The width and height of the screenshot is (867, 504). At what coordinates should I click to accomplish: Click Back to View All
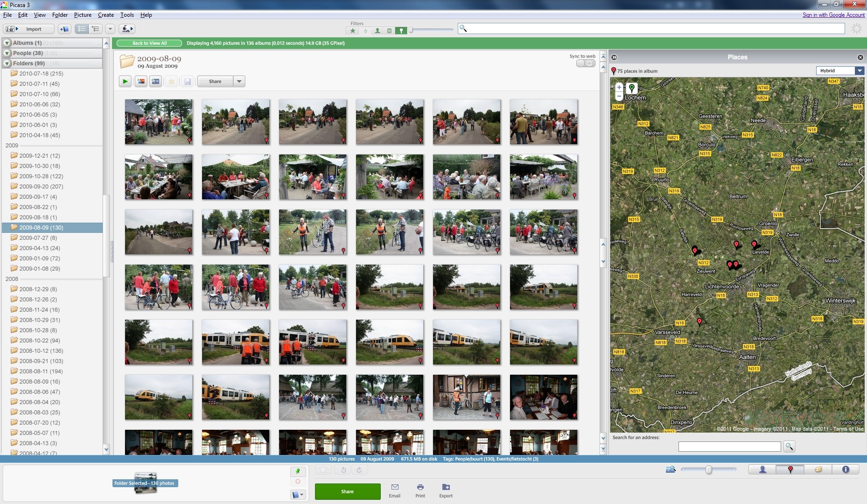pyautogui.click(x=149, y=43)
